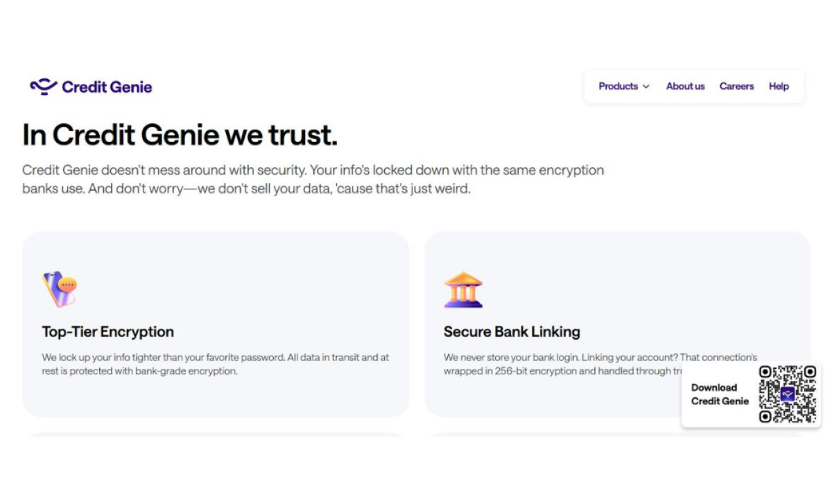The width and height of the screenshot is (832, 504).
Task: Click the Top-Tier Encryption lock icon
Action: click(x=59, y=288)
